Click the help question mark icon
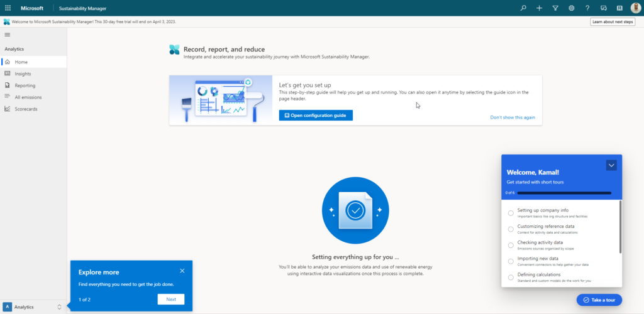The width and height of the screenshot is (644, 314). pos(587,8)
